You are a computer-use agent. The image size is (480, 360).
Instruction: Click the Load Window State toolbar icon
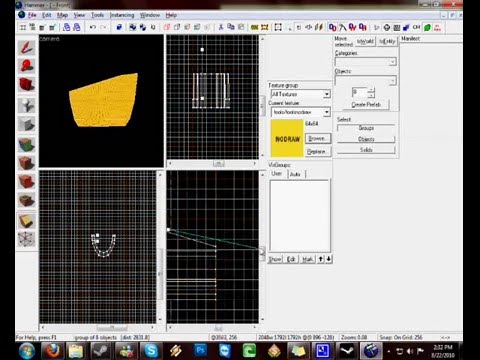[66, 27]
